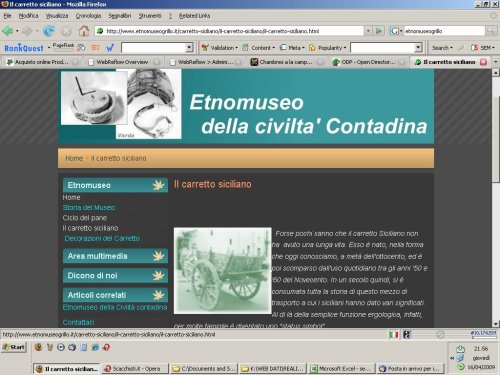Click the Windows Start button
The width and height of the screenshot is (500, 375).
pyautogui.click(x=14, y=347)
